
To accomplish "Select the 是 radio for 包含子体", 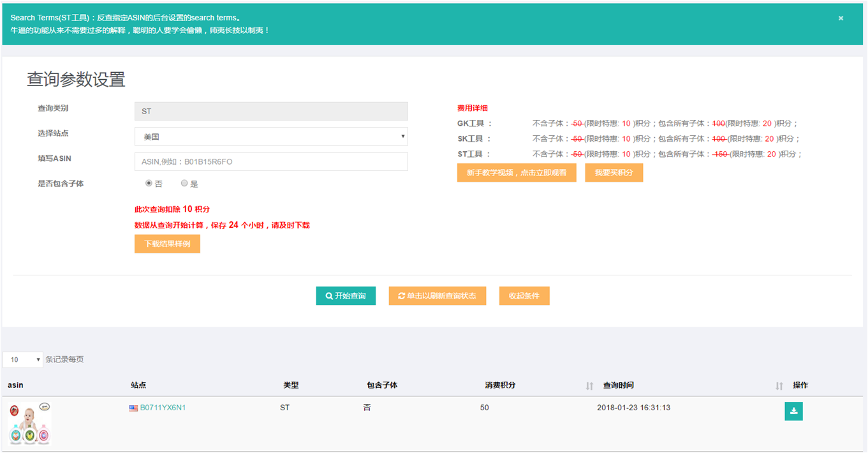I will tap(184, 183).
